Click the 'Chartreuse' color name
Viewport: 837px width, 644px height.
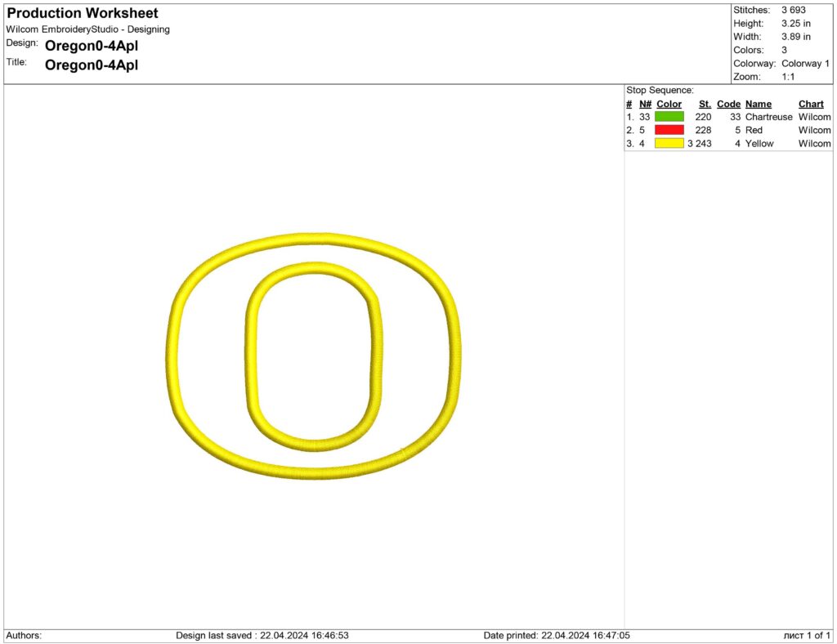(x=768, y=117)
